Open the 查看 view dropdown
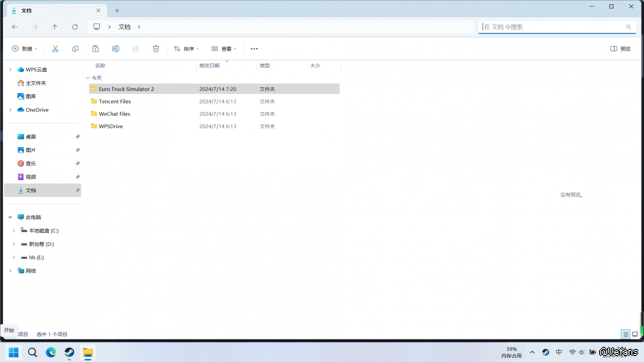This screenshot has width=644, height=362. tap(224, 49)
